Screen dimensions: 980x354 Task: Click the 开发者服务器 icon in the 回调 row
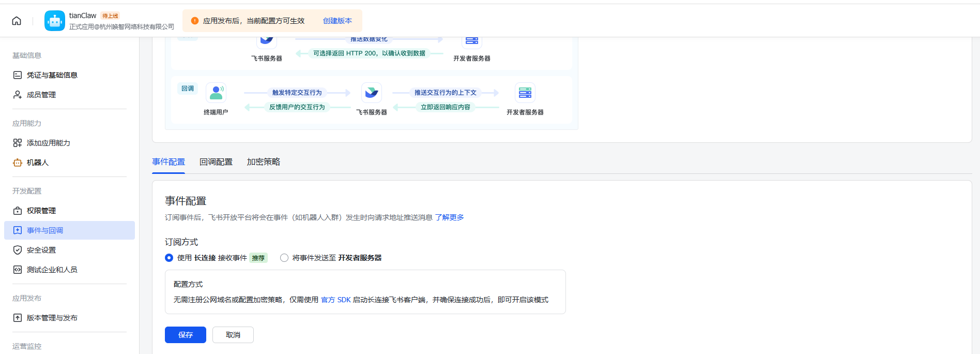[525, 93]
